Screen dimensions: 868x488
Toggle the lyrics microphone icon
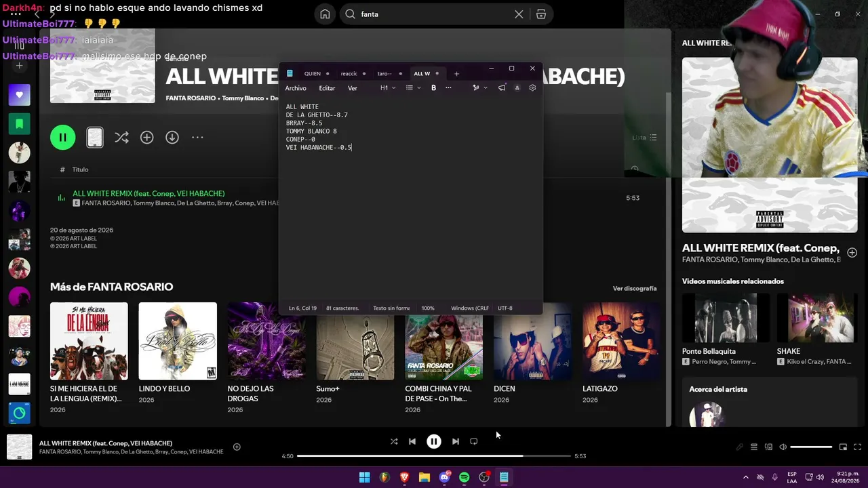(740, 447)
